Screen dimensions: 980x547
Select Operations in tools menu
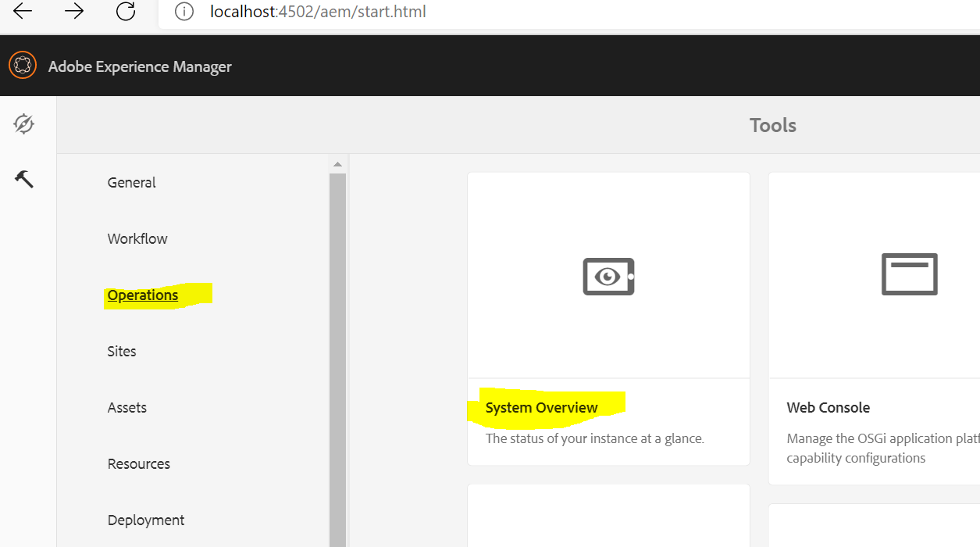coord(143,295)
